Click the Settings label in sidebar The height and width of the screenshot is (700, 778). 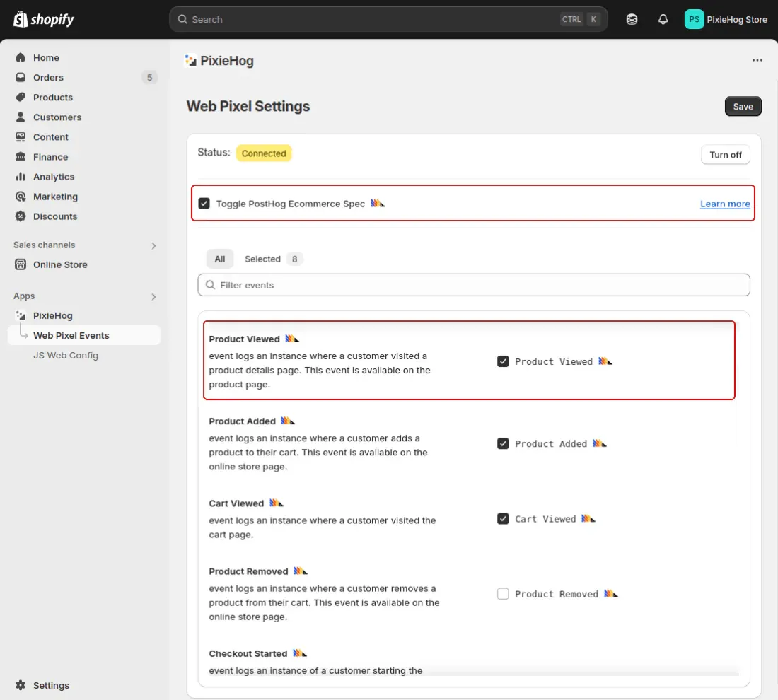(51, 685)
